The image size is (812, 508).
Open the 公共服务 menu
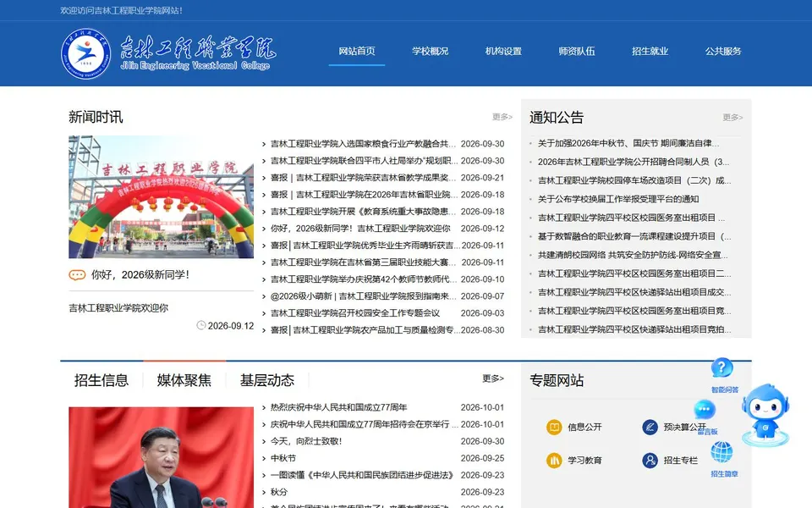click(723, 51)
